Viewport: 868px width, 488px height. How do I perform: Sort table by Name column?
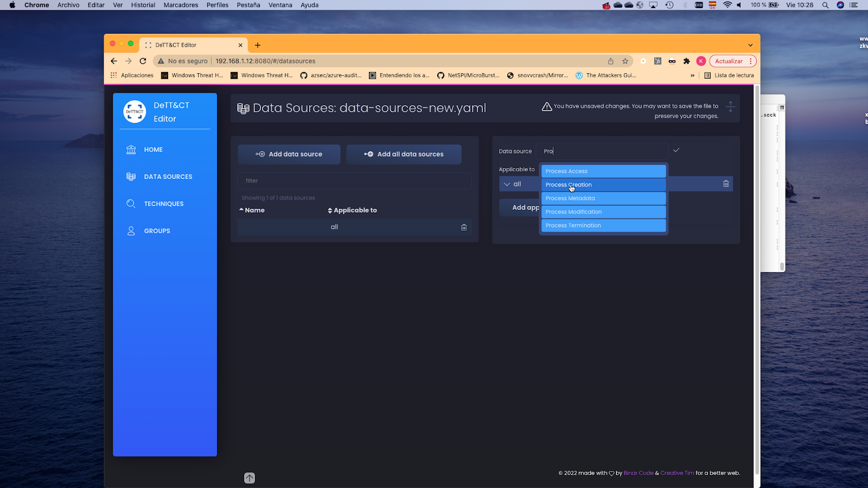[x=252, y=210]
